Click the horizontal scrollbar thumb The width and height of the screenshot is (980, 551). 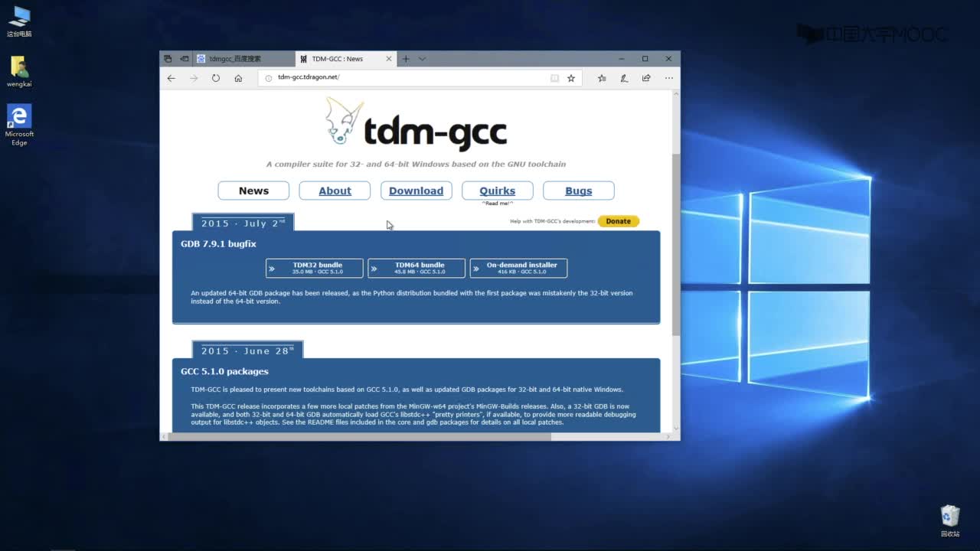pos(358,437)
